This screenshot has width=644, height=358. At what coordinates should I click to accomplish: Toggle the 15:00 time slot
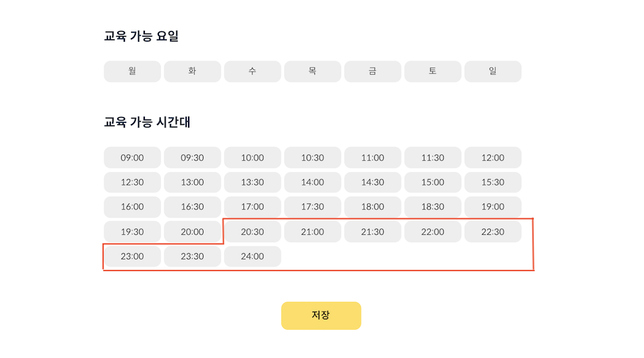click(x=433, y=182)
